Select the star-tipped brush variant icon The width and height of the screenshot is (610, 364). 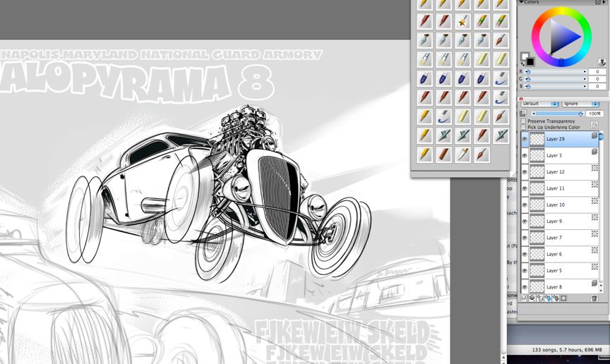[462, 21]
